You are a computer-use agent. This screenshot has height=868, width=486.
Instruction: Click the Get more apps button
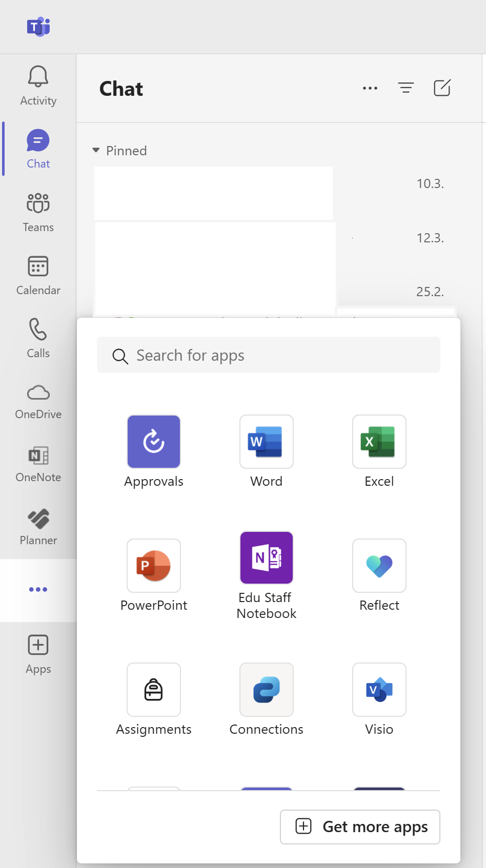(x=360, y=826)
